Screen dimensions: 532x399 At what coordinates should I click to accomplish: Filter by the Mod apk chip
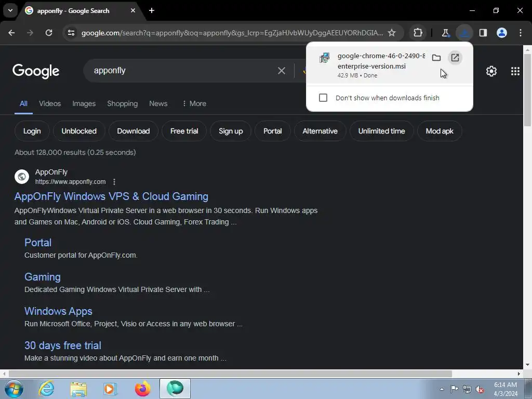point(440,131)
